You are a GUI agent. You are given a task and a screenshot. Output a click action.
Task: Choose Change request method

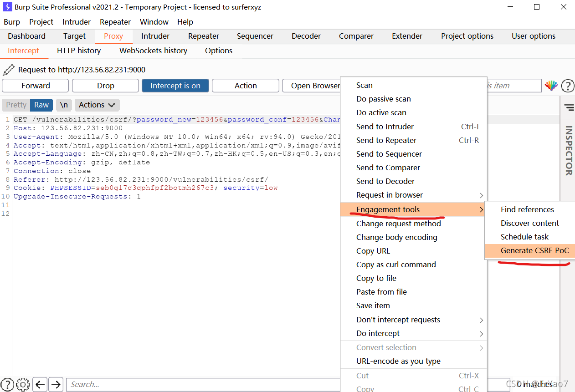414,224
